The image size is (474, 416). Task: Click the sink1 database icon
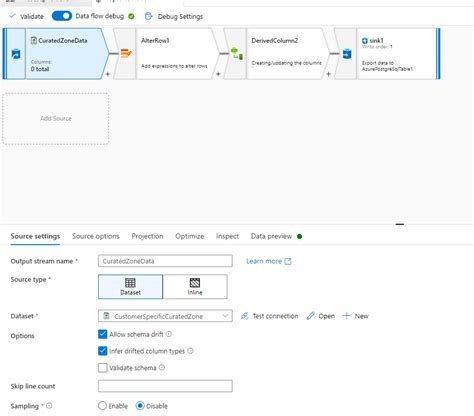coord(347,53)
